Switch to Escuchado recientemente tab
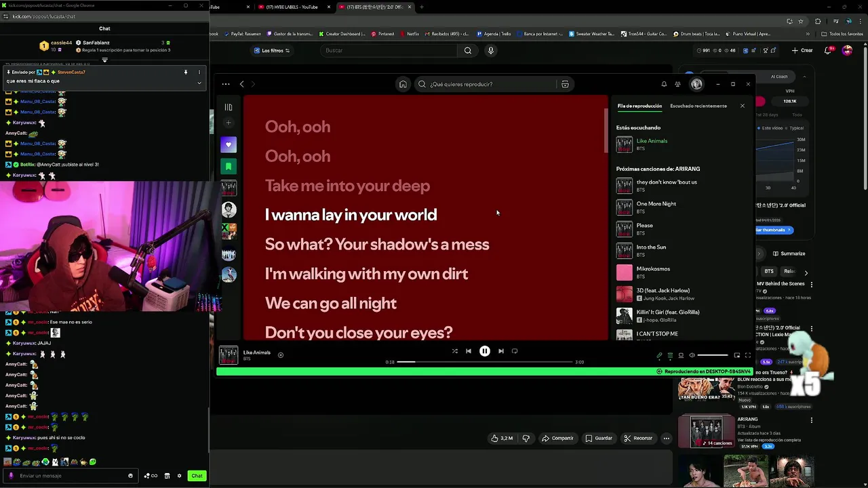Viewport: 868px width, 488px height. 698,106
